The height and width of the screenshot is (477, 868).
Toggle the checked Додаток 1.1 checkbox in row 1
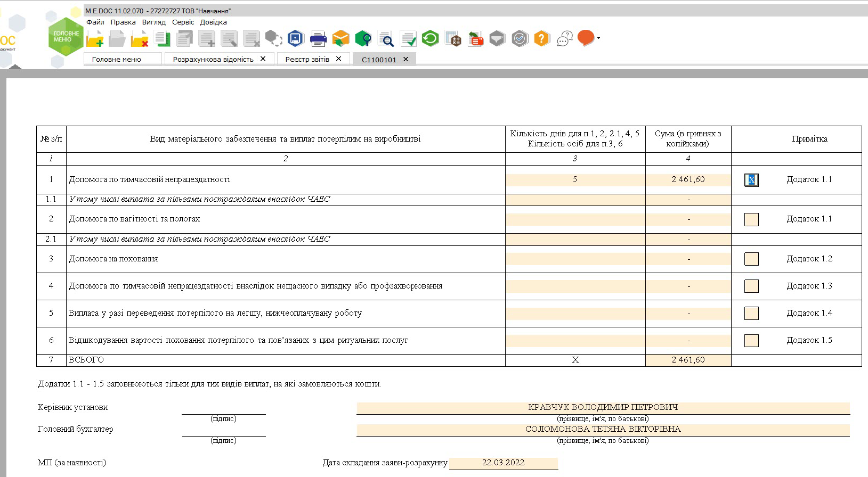click(751, 180)
